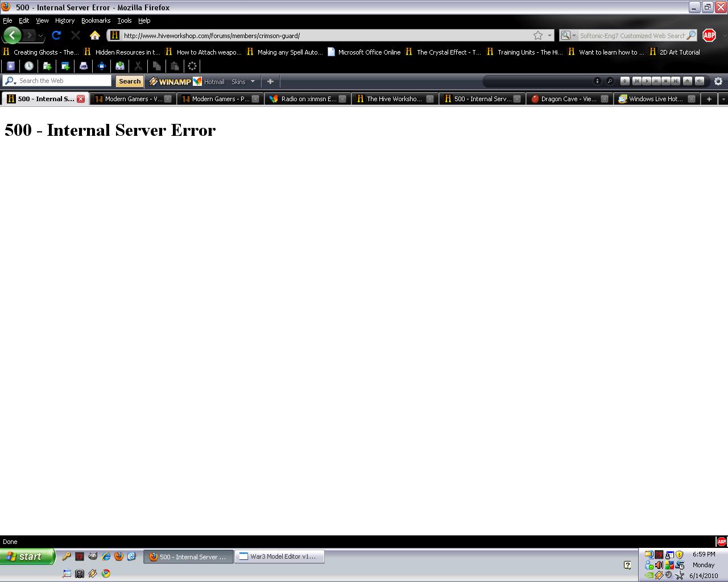Image resolution: width=728 pixels, height=582 pixels.
Task: Open the History menu
Action: pyautogui.click(x=65, y=20)
